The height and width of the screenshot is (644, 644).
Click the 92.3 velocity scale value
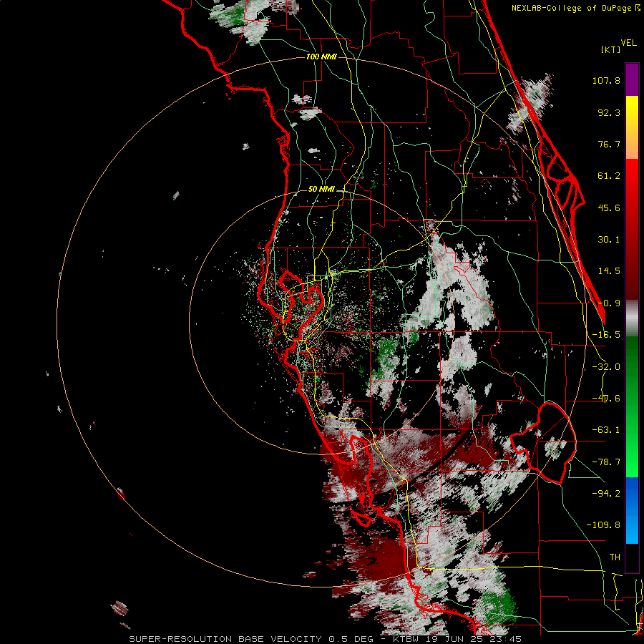(609, 112)
